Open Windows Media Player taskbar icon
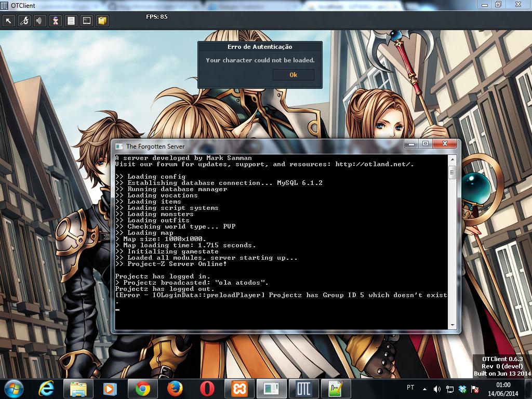This screenshot has width=532, height=399. click(110, 389)
